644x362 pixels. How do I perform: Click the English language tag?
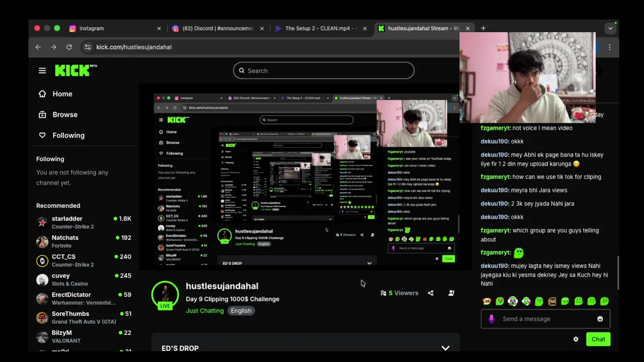[241, 311]
